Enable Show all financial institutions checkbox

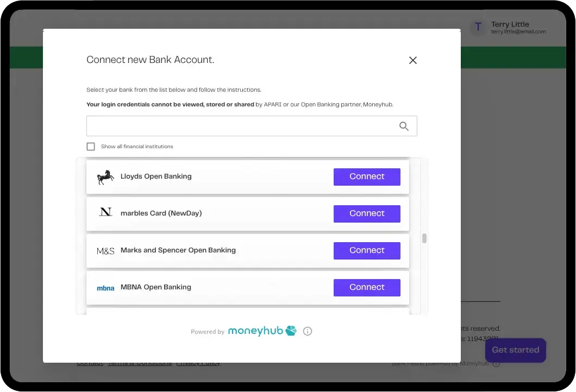(x=91, y=147)
